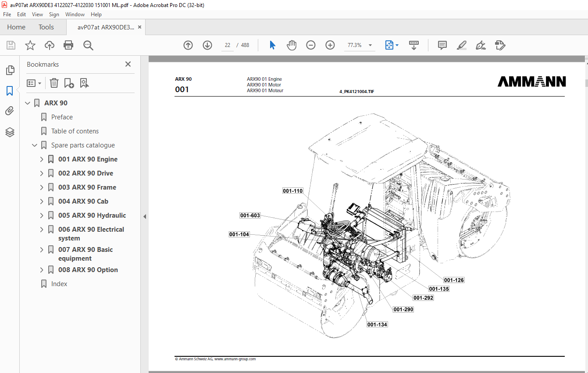Choose the Selection arrow tool
Screen dimensions: 588x373
point(272,45)
